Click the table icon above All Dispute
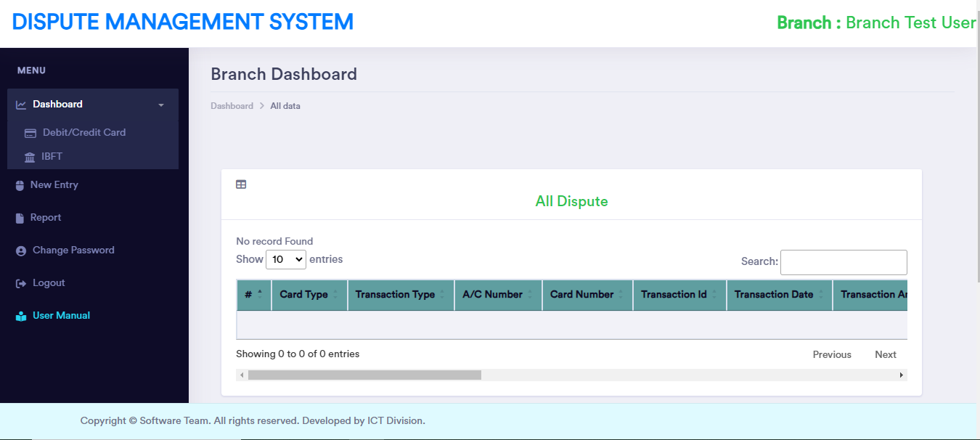This screenshot has height=440, width=980. click(241, 184)
